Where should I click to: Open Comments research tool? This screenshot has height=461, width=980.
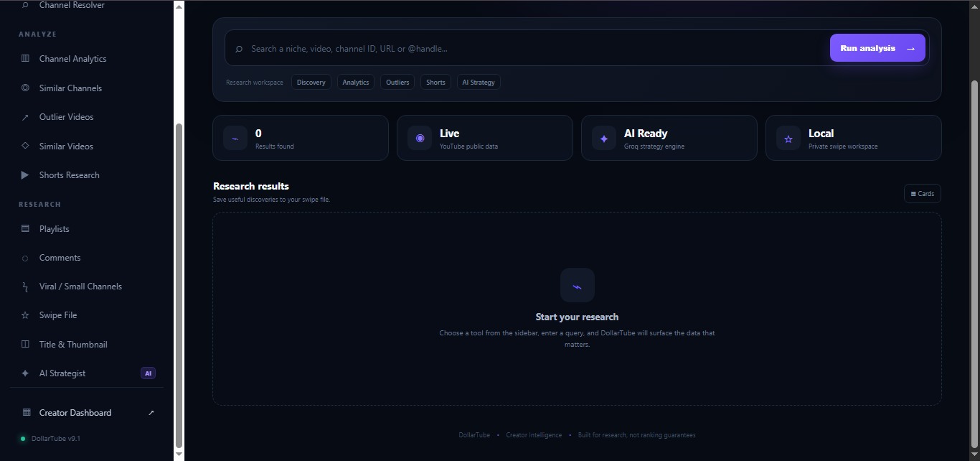point(87,258)
